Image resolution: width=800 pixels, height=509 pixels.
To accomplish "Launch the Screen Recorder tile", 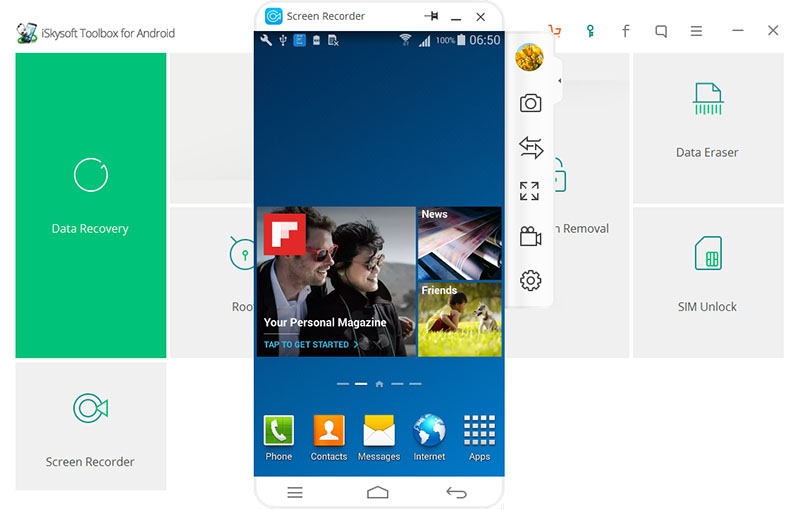I will point(90,425).
